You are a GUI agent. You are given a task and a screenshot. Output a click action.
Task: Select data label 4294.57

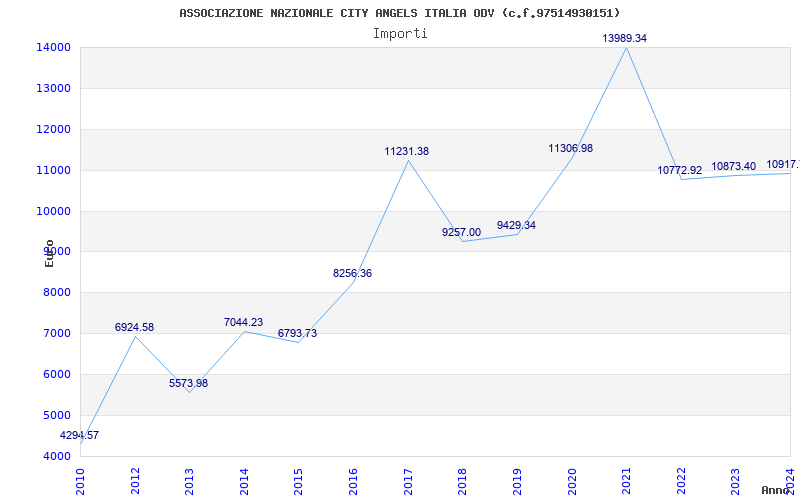click(79, 435)
